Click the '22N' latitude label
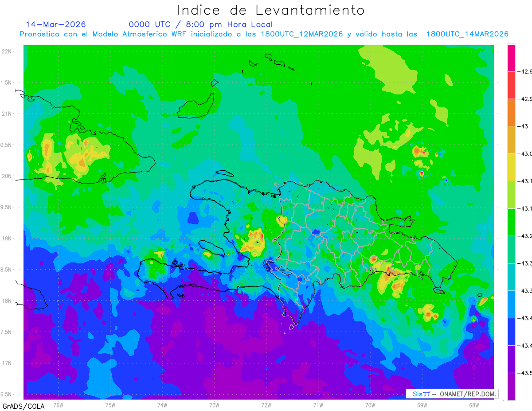 coord(8,51)
